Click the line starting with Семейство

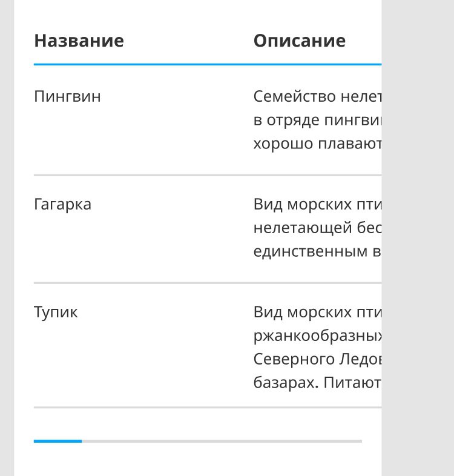pos(317,96)
